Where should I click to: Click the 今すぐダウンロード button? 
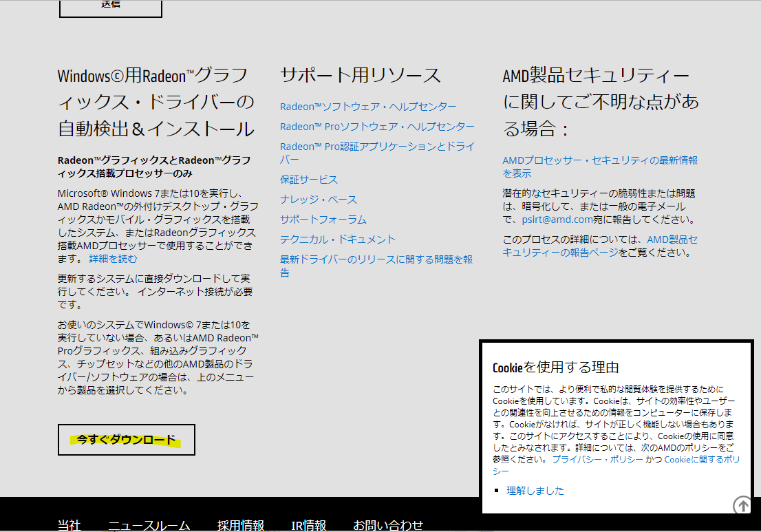(x=126, y=440)
